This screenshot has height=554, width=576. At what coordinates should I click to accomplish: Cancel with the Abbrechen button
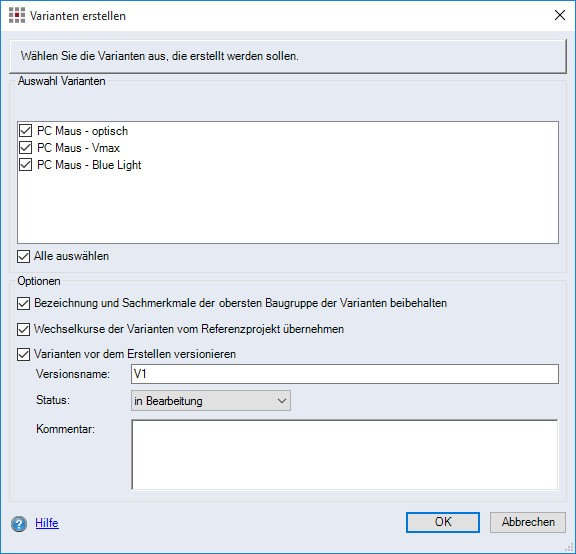528,522
